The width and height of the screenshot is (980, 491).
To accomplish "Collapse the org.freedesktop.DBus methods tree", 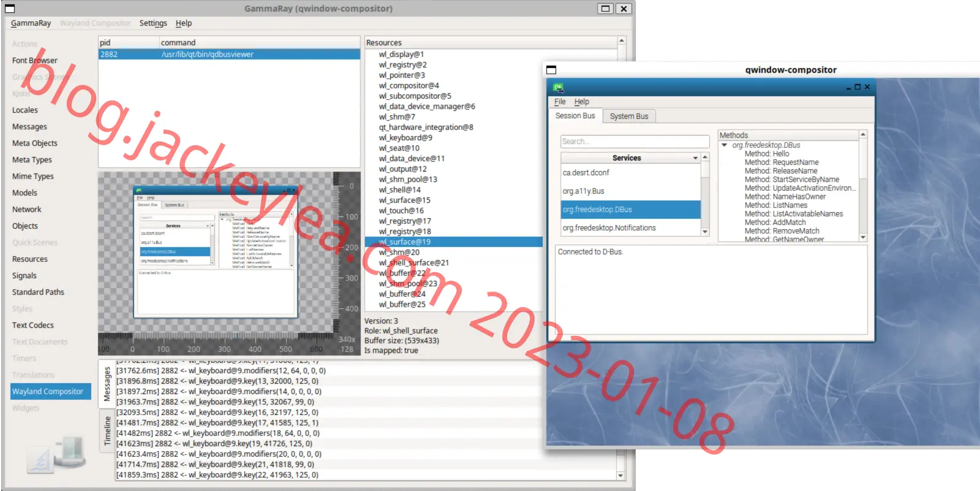I will click(725, 145).
